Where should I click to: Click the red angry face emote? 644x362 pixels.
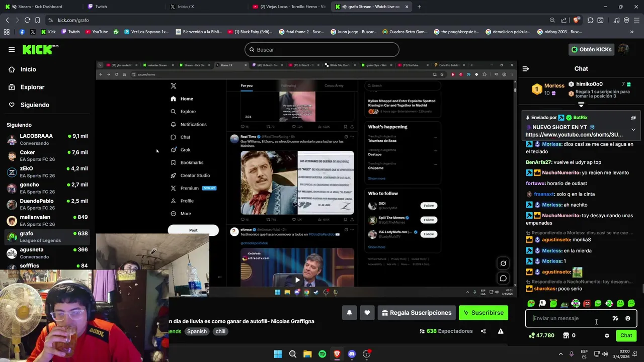tap(587, 303)
